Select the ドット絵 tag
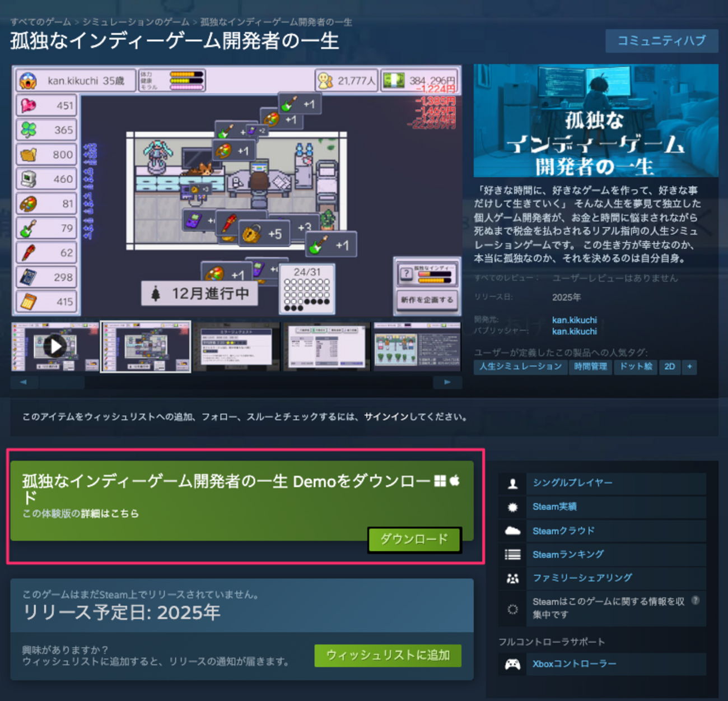The height and width of the screenshot is (701, 728). tap(636, 366)
